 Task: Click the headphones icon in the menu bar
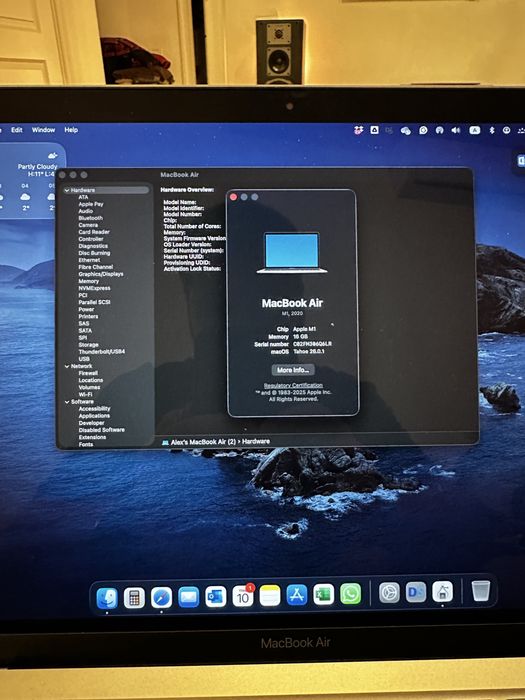pos(439,130)
